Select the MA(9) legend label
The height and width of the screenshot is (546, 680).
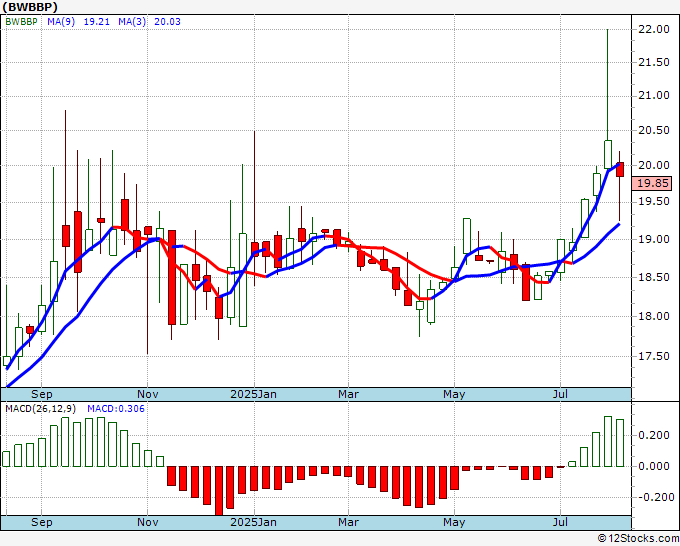61,22
